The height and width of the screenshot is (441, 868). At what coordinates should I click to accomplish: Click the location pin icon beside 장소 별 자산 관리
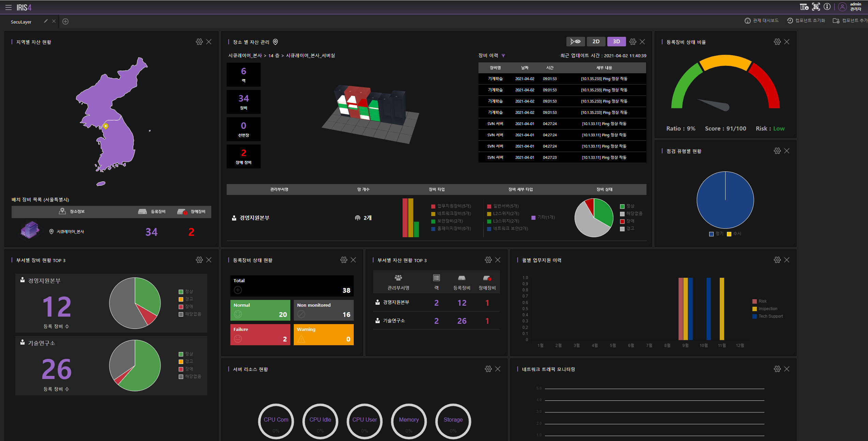(x=276, y=42)
